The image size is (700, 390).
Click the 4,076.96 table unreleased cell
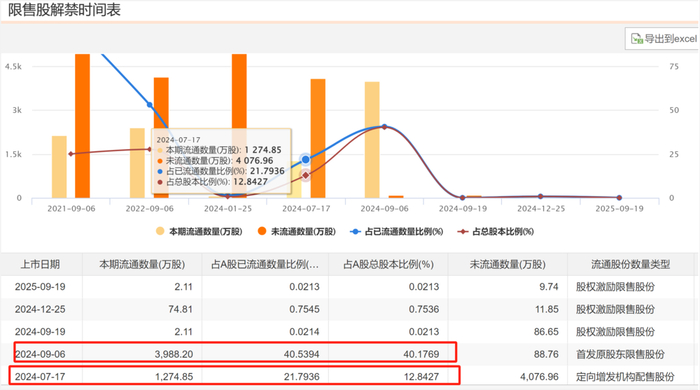click(539, 377)
